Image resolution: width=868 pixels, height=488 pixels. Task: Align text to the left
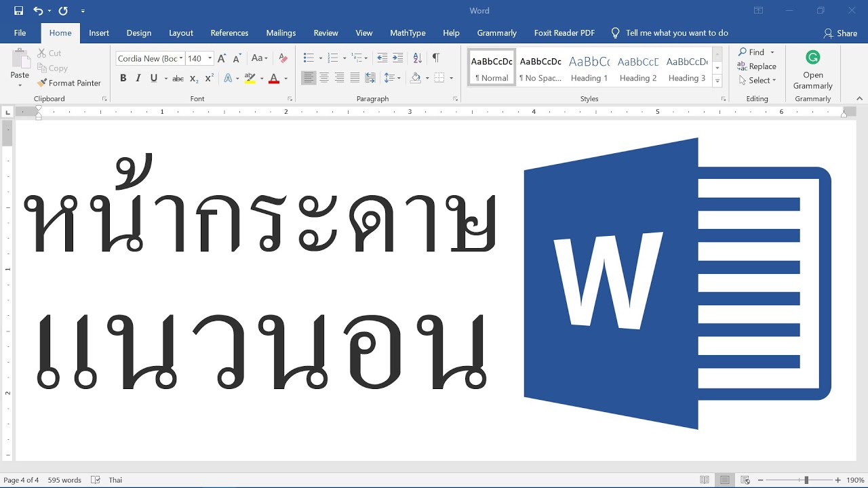(309, 79)
